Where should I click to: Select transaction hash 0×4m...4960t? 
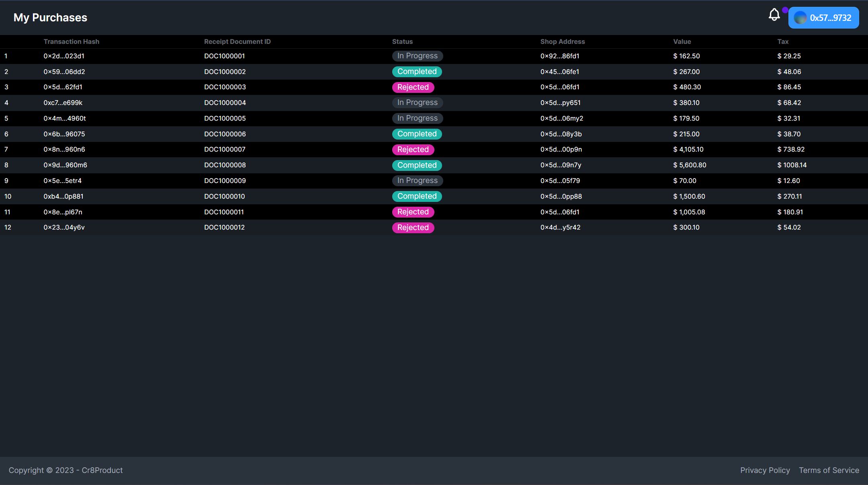click(x=64, y=118)
